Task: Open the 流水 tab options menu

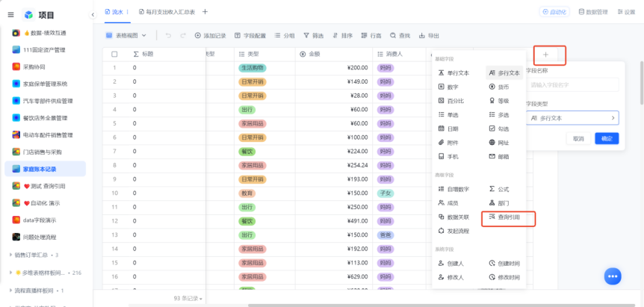Action: tap(127, 12)
